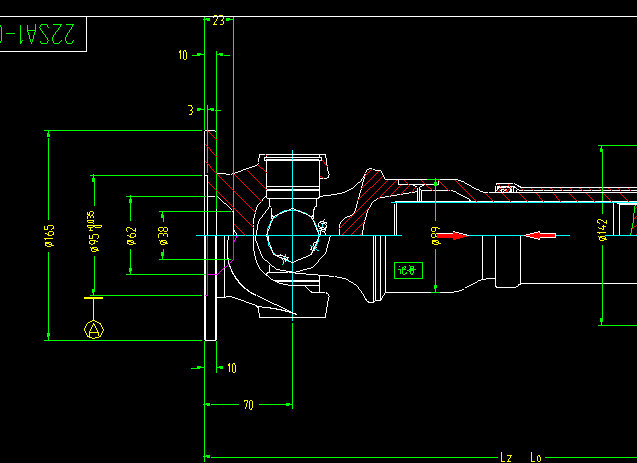Select the 70 horizontal dimension text
This screenshot has height=463, width=637.
(x=248, y=405)
